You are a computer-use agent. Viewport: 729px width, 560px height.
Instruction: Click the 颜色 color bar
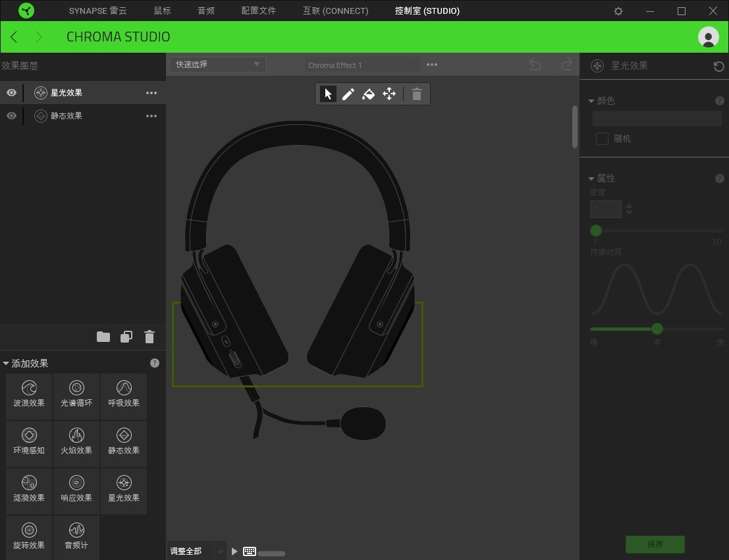coord(657,118)
